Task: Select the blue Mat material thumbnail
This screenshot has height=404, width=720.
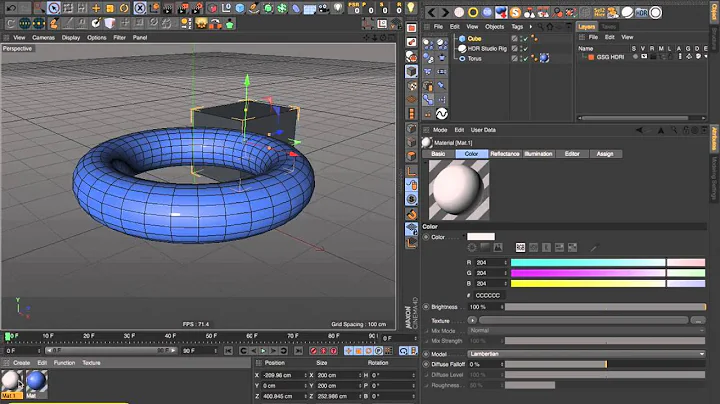Action: (36, 381)
